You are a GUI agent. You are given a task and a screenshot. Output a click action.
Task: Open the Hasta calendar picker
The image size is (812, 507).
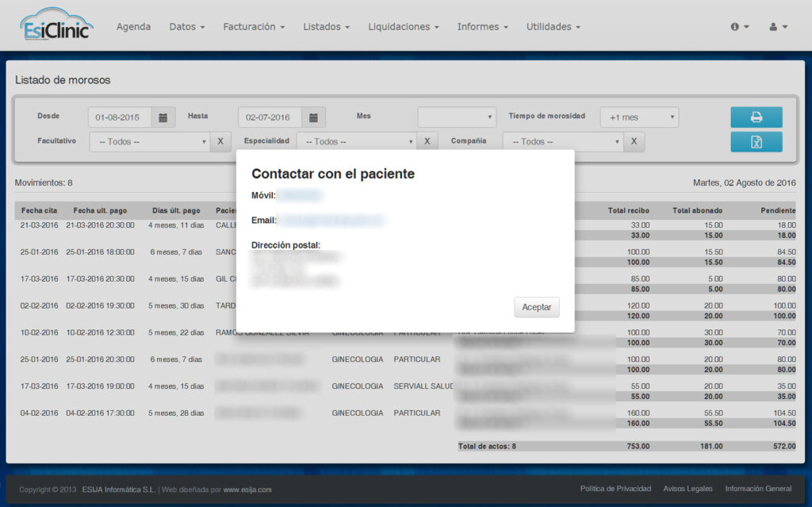point(313,117)
